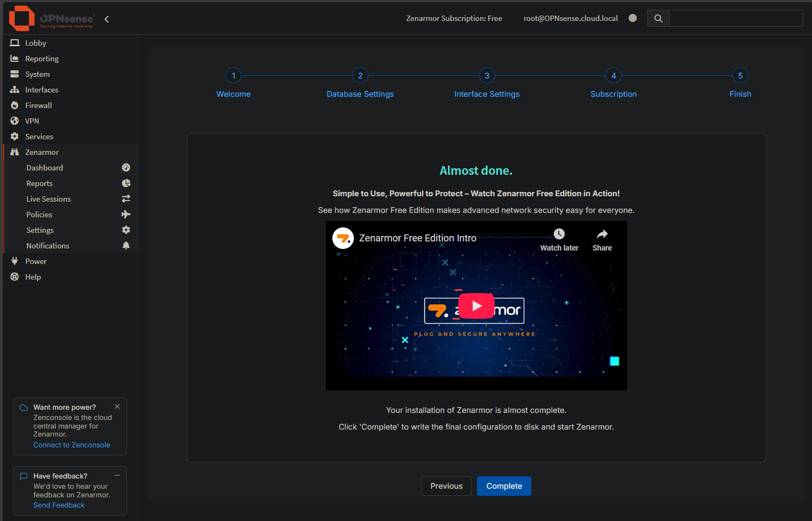Click the Dashboard gauge icon

point(126,168)
